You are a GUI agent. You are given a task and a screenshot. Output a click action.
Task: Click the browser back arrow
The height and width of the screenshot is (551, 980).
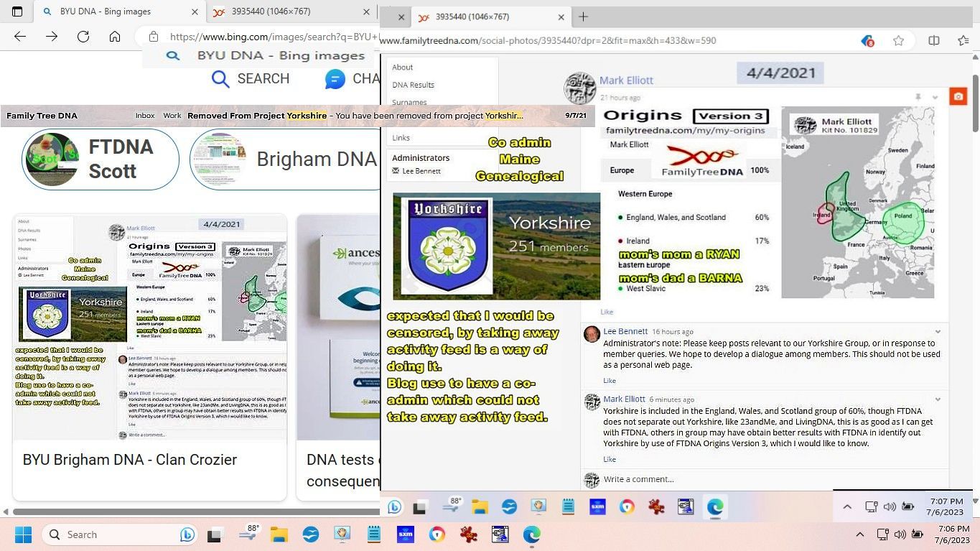point(20,37)
